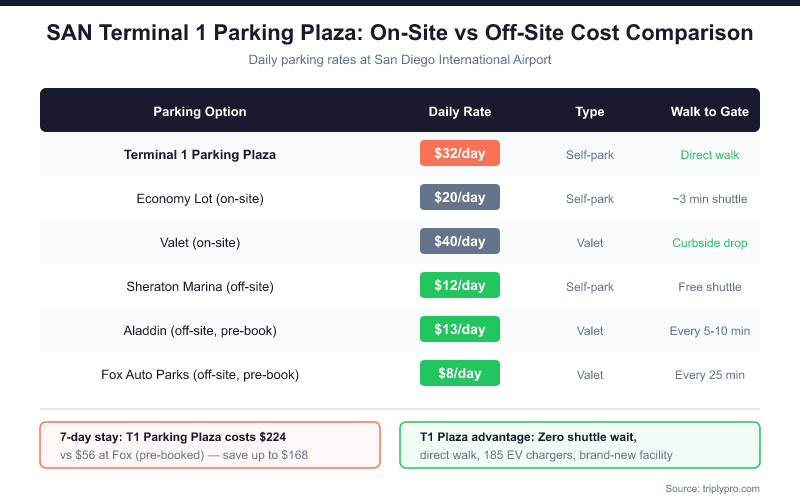Click the Parking Option column header
800x500 pixels.
pyautogui.click(x=200, y=111)
